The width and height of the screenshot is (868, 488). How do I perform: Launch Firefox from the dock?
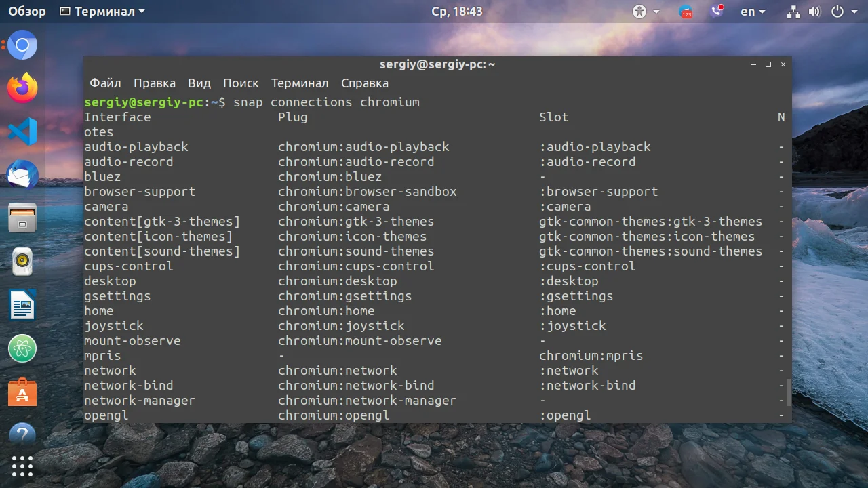point(22,88)
